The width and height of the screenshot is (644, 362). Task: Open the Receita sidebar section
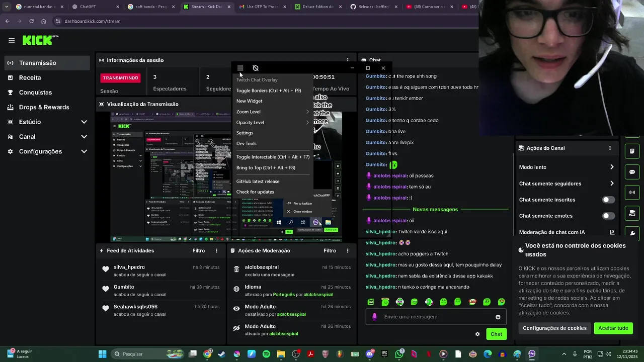click(x=48, y=77)
